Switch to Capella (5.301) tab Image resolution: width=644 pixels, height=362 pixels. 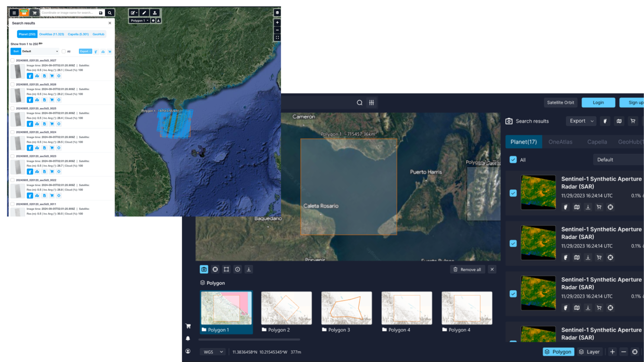(78, 34)
